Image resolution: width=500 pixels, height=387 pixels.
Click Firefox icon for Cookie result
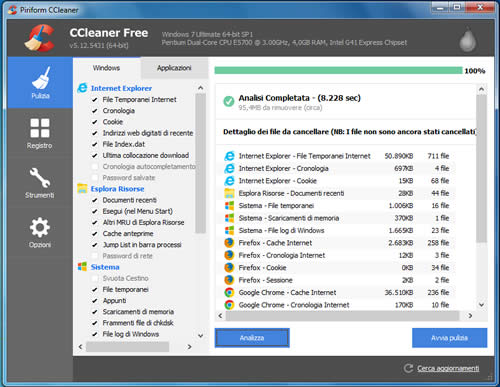229,268
